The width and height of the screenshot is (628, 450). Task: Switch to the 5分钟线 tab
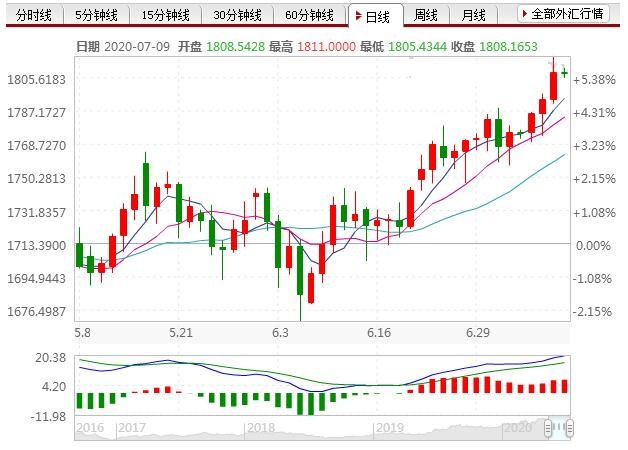96,15
